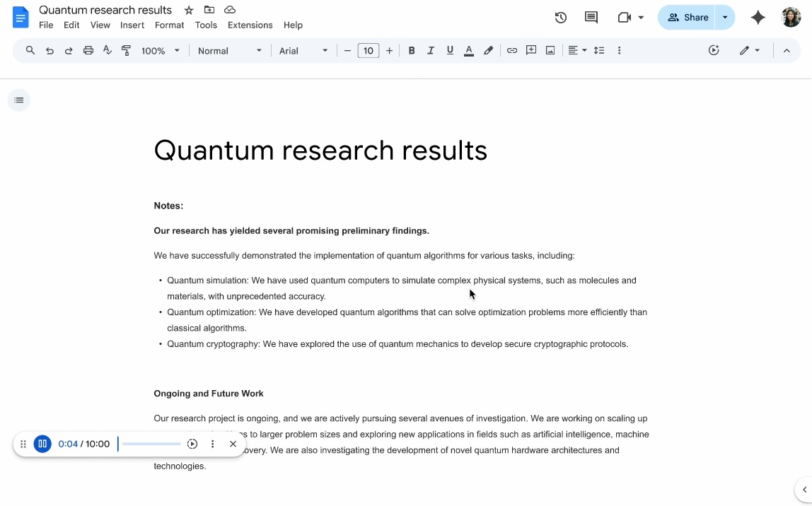
Task: Open the Extensions menu
Action: pyautogui.click(x=250, y=25)
